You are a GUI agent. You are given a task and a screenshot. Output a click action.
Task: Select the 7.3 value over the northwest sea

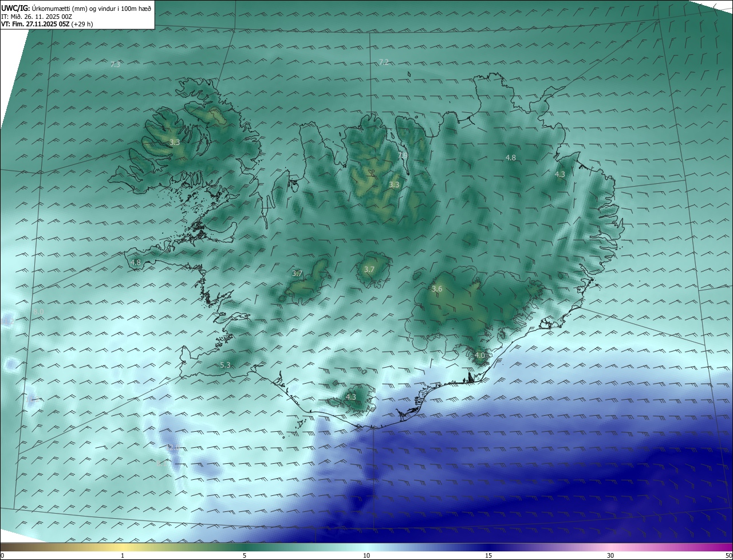[x=115, y=64]
